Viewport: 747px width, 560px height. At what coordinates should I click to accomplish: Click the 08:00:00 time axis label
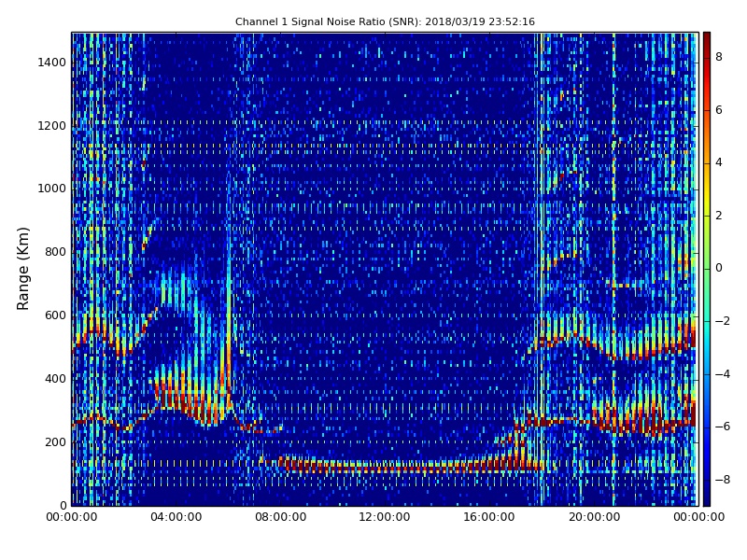coord(281,517)
